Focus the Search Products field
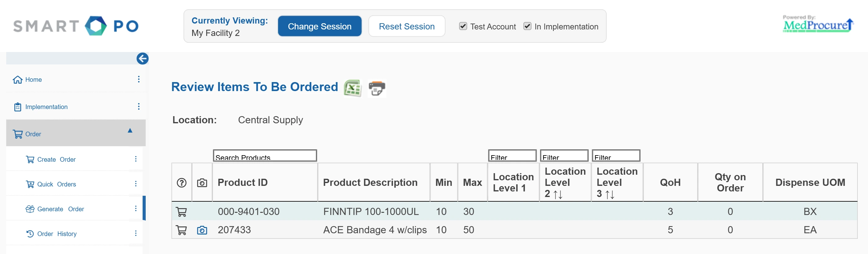The image size is (868, 254). [265, 155]
